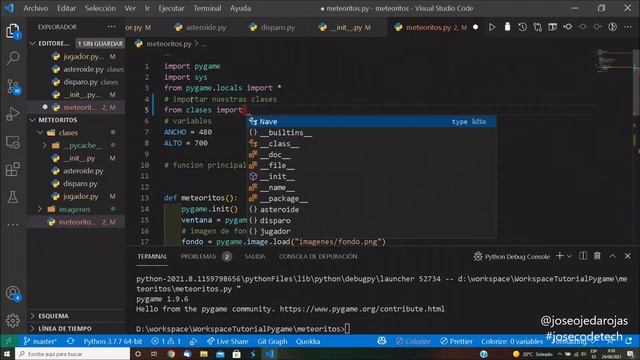Split the editor to the right
Viewport: 640px width, 360px height.
(x=552, y=27)
